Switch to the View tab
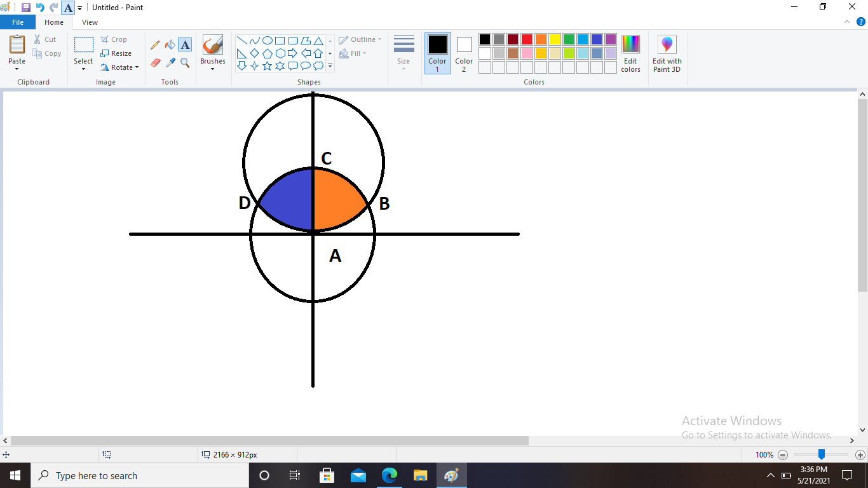Viewport: 868px width, 488px height. [x=90, y=22]
